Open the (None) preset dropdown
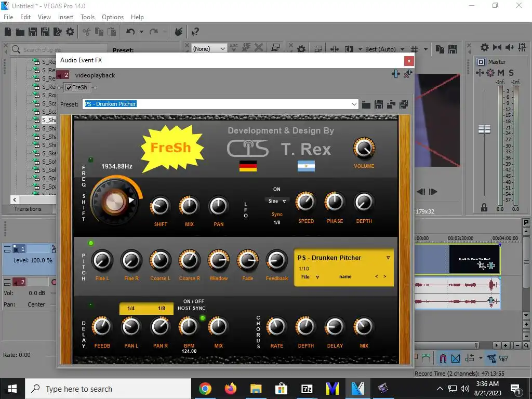The height and width of the screenshot is (399, 532). pyautogui.click(x=209, y=49)
